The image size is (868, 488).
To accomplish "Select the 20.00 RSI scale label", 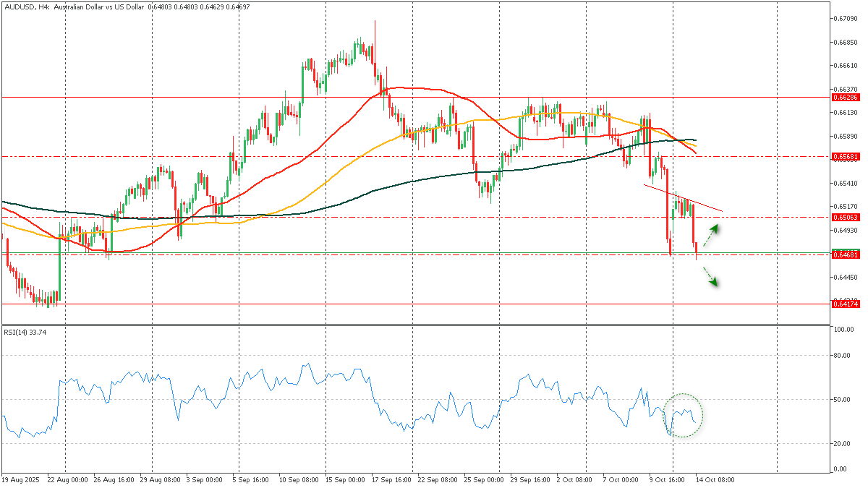I will tap(842, 444).
